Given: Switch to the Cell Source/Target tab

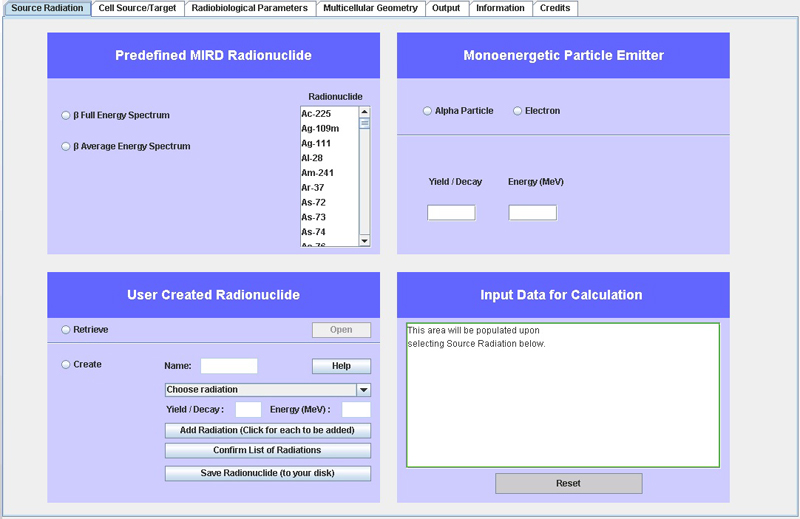Looking at the screenshot, I should pos(136,8).
